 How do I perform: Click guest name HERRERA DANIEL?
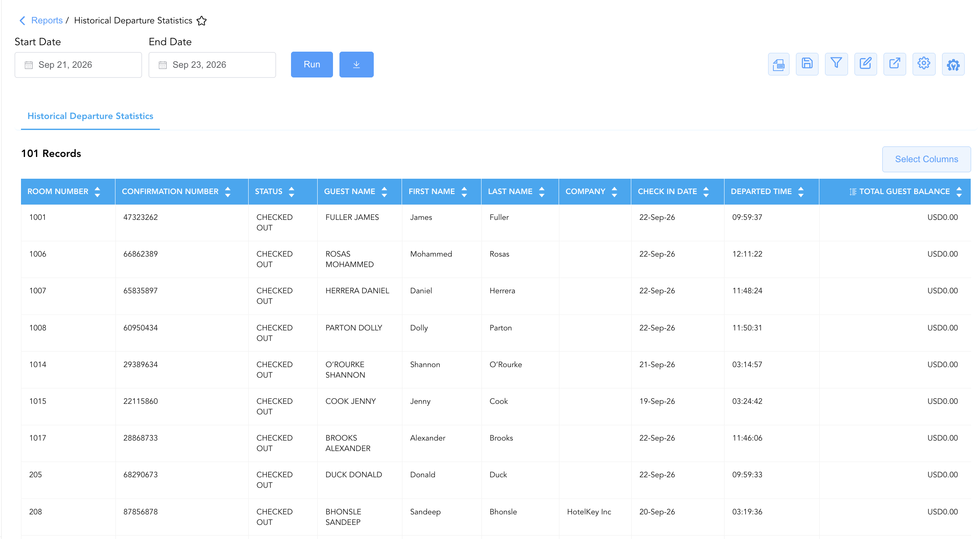(357, 290)
